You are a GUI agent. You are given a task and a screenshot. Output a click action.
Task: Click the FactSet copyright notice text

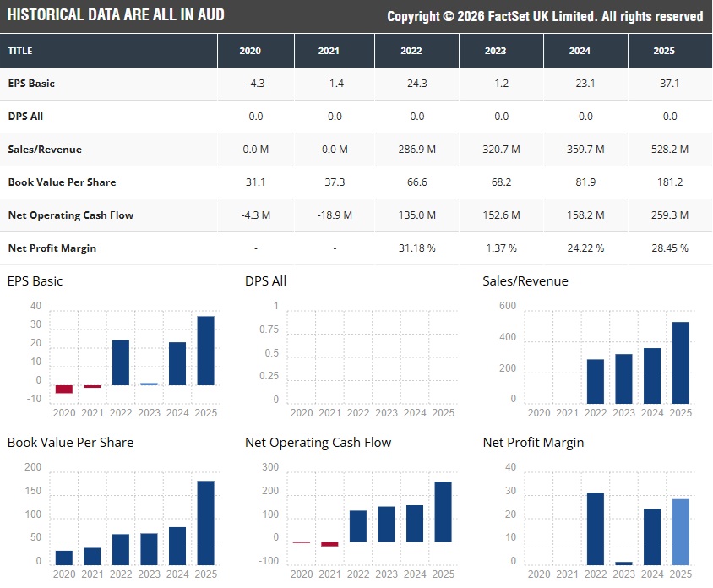(545, 17)
